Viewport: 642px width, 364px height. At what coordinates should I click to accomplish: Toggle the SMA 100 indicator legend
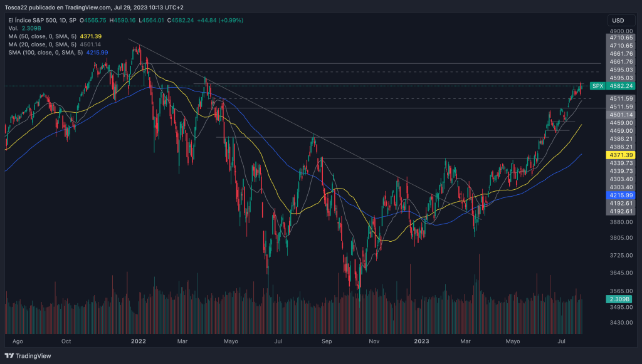[x=45, y=53]
